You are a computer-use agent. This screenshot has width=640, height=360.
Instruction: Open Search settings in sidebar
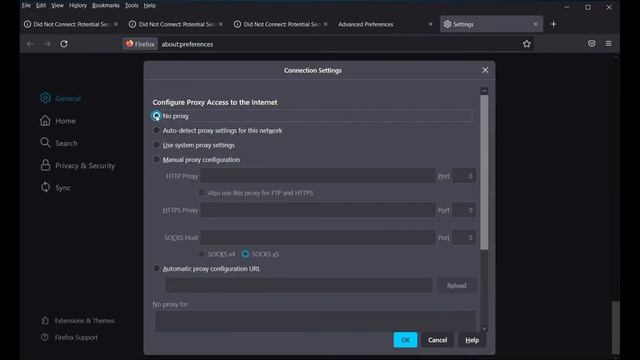click(59, 143)
